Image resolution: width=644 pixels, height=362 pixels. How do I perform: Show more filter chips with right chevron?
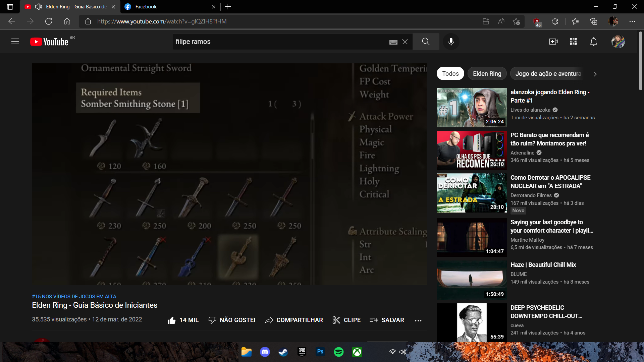(x=595, y=74)
